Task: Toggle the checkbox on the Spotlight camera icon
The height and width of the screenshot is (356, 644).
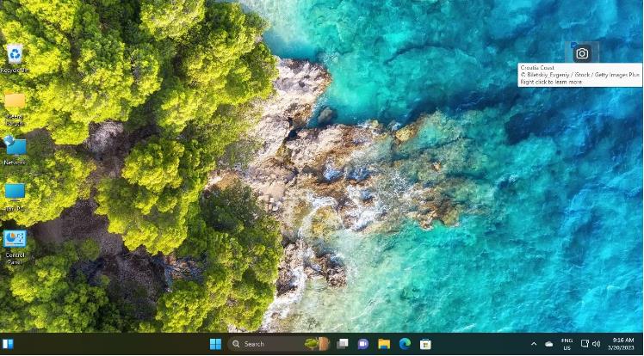Action: click(x=574, y=45)
